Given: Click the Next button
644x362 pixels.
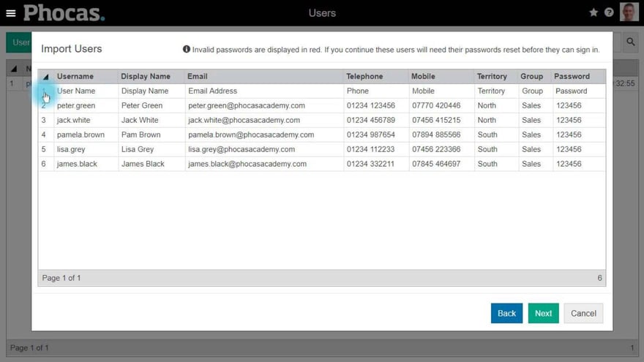Looking at the screenshot, I should (543, 313).
